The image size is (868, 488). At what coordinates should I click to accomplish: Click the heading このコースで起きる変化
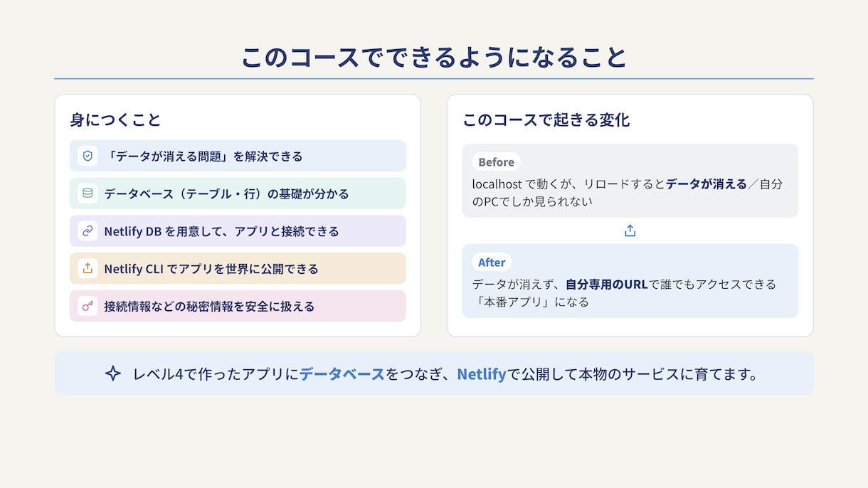click(546, 120)
